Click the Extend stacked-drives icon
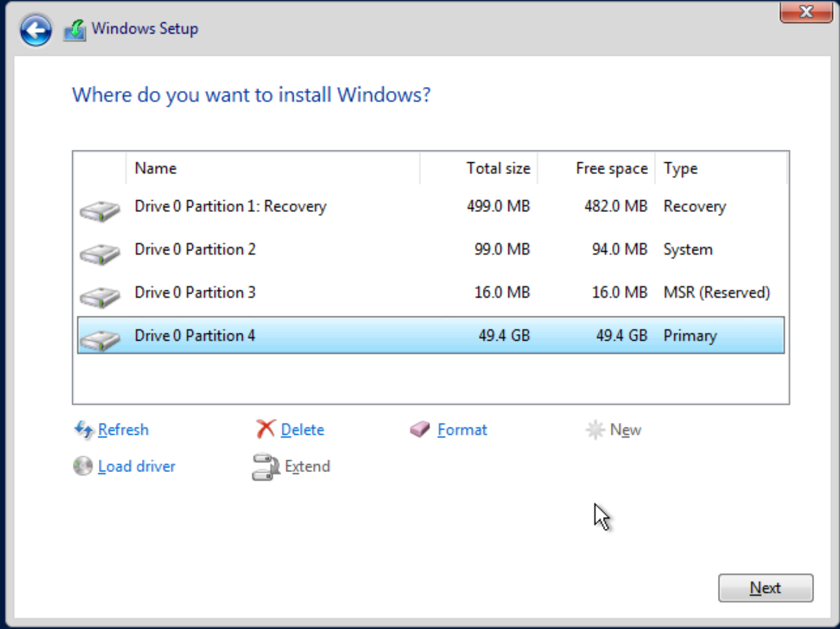The width and height of the screenshot is (840, 629). (266, 467)
